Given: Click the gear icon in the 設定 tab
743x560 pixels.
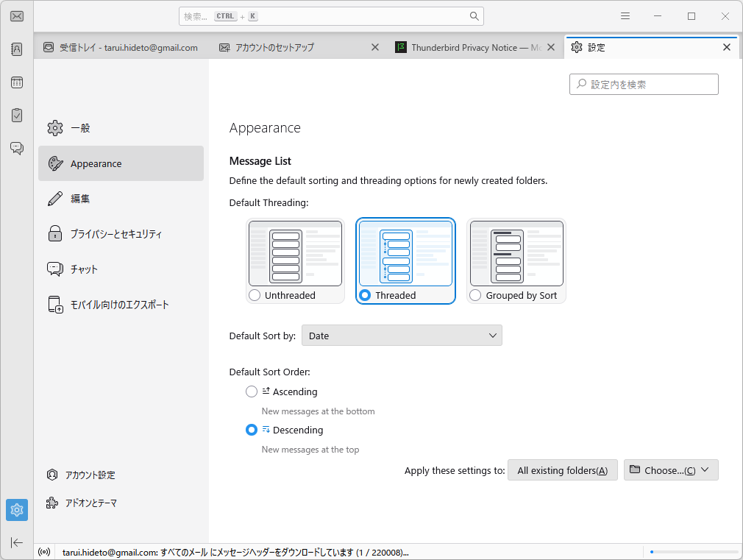Looking at the screenshot, I should tap(576, 47).
